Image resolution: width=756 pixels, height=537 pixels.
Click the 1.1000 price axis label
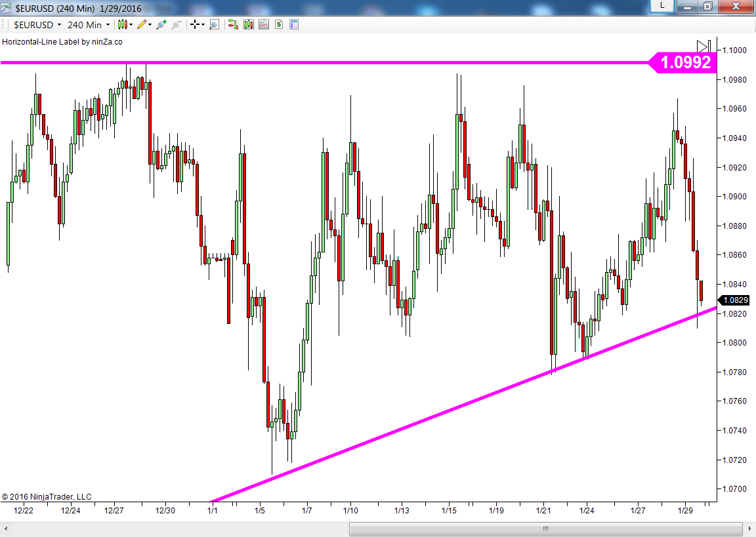(734, 50)
